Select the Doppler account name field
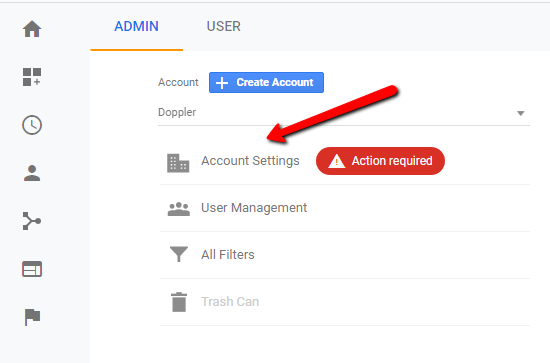 coord(344,112)
